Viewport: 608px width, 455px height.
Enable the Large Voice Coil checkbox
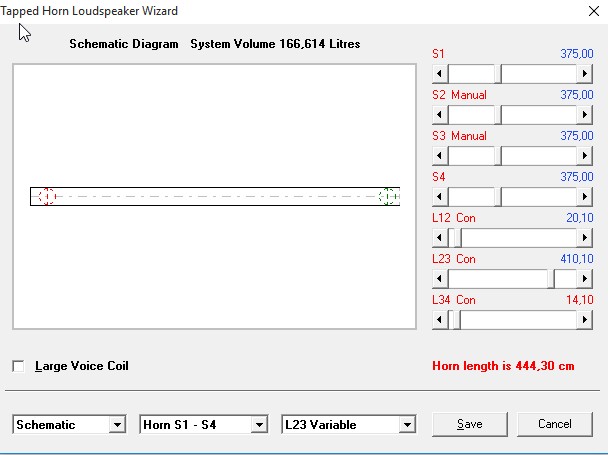18,366
